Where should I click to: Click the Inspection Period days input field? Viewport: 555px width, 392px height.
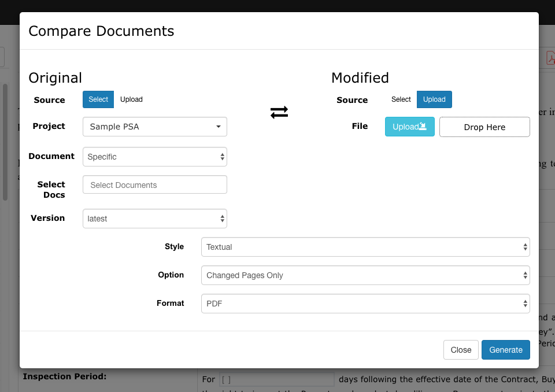click(276, 379)
